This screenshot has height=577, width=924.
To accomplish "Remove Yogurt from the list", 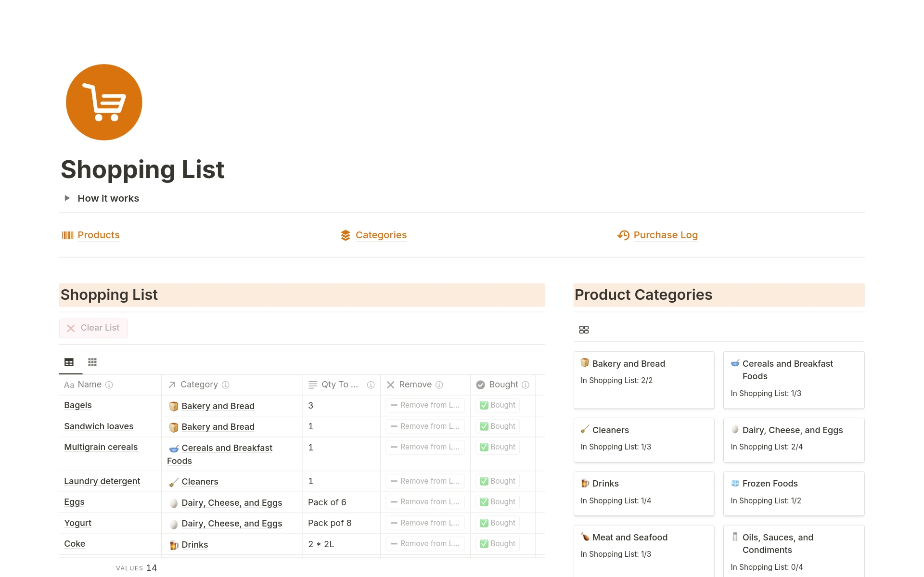I will pos(425,523).
